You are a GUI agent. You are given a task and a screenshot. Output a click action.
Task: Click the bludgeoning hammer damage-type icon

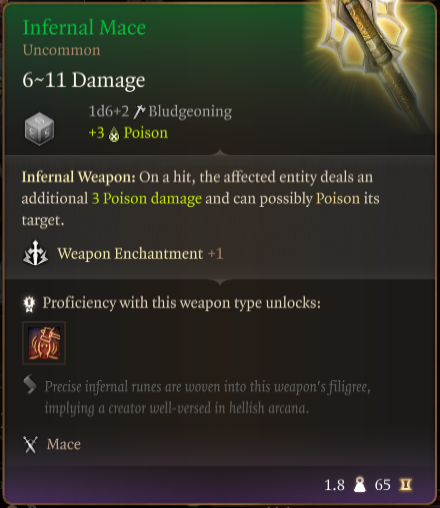tap(139, 112)
